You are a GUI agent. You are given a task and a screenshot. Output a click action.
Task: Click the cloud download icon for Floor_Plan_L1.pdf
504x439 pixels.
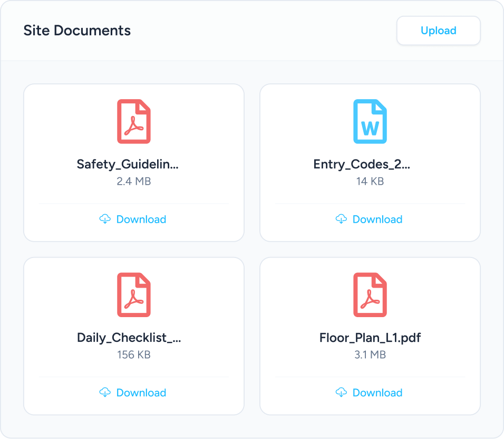[x=341, y=392]
